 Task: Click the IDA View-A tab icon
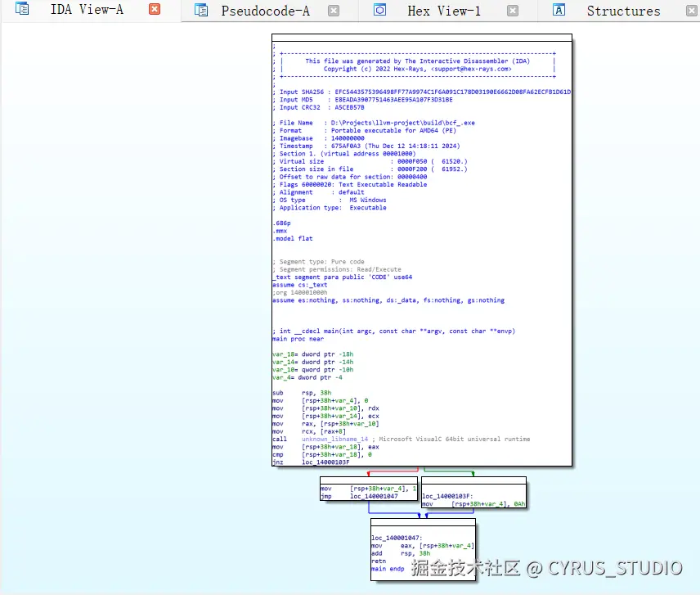[22, 8]
